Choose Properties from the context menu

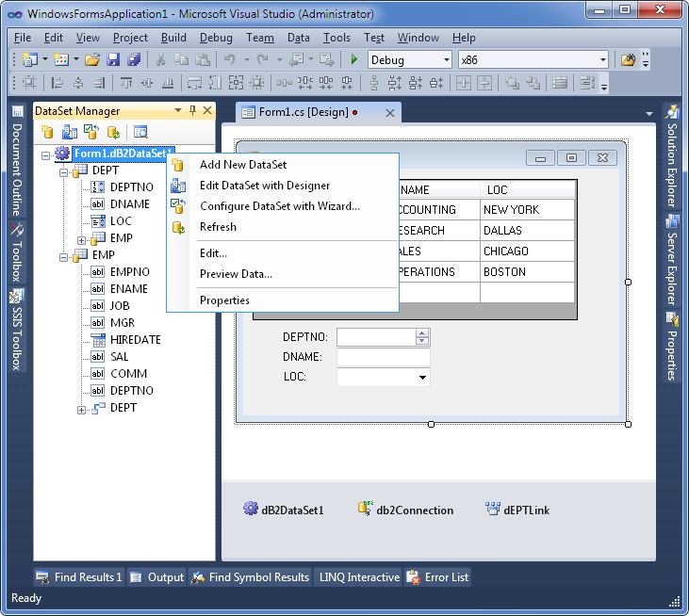point(283,300)
